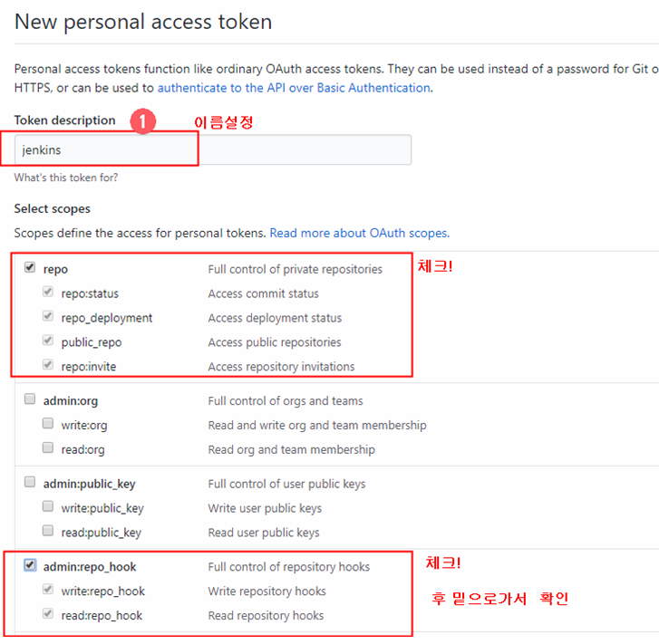Viewport: 659px width, 644px height.
Task: Click the Token description input field
Action: click(213, 149)
